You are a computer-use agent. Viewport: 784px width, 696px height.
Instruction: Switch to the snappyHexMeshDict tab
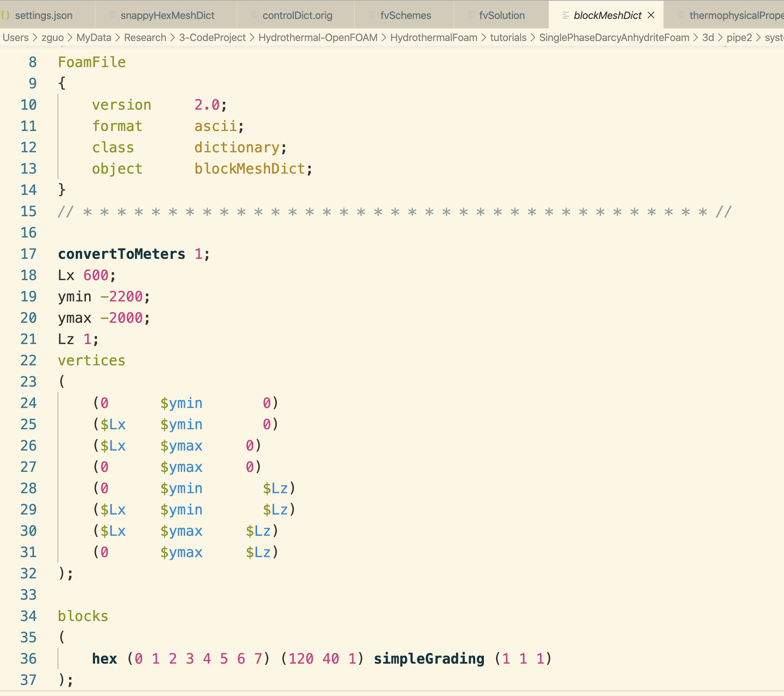167,15
